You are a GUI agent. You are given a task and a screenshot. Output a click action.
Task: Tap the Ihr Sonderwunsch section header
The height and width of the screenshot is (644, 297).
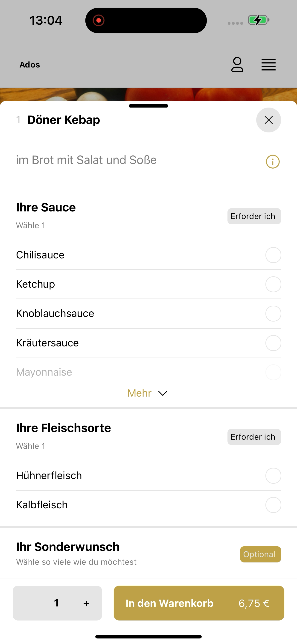[68, 547]
